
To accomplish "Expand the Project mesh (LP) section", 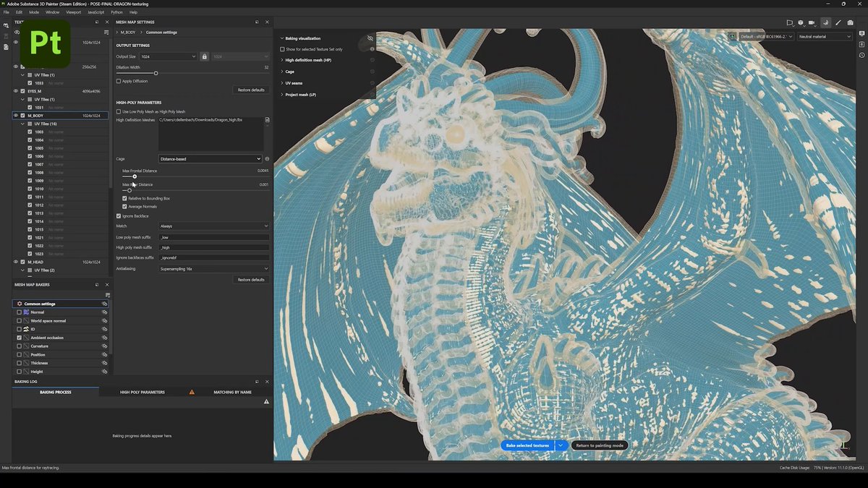I will pos(282,95).
